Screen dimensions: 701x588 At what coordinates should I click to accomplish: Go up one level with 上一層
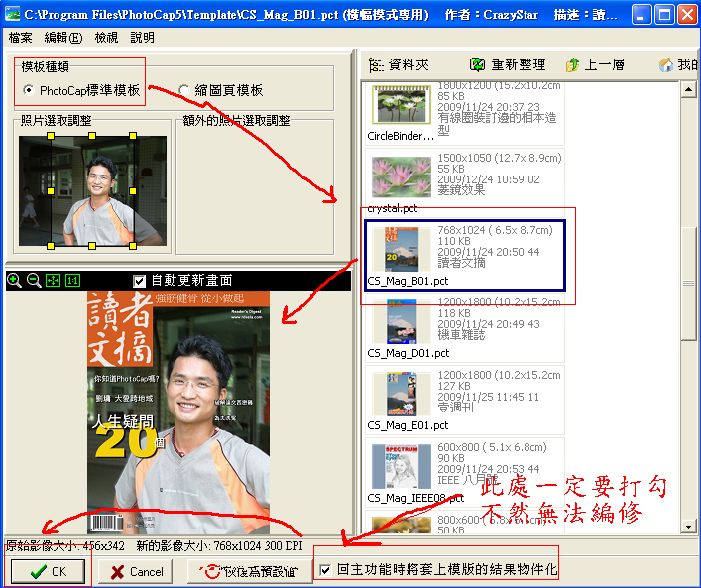[595, 64]
